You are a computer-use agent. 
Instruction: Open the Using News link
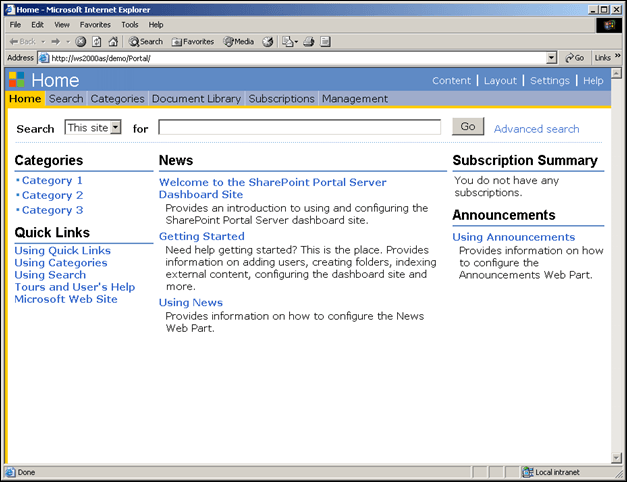pos(191,303)
